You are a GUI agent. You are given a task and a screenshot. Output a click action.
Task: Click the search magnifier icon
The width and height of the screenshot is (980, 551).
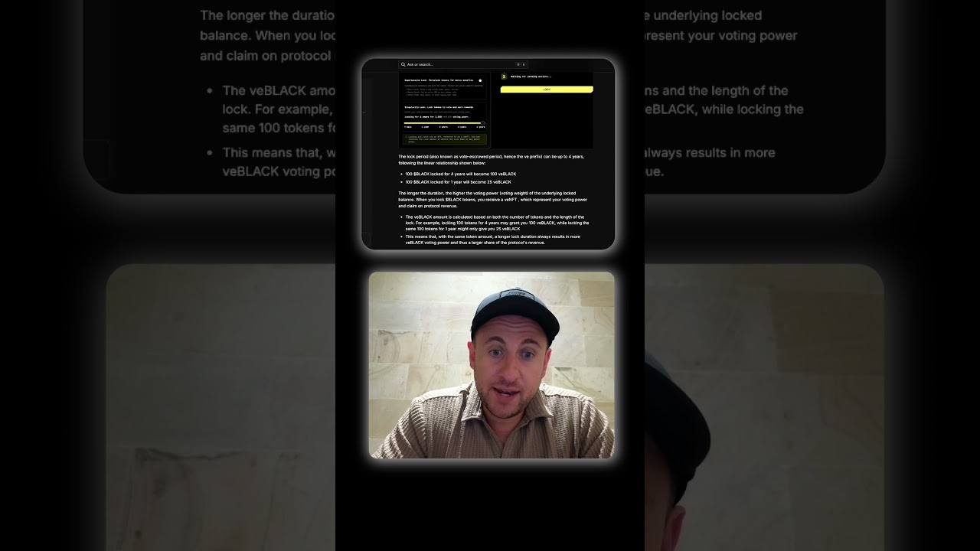[403, 64]
